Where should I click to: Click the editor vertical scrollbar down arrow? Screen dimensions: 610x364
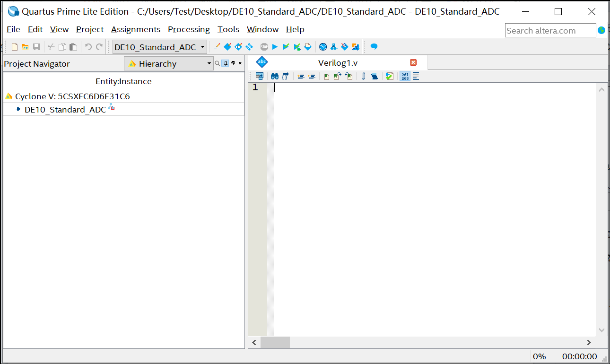click(601, 330)
